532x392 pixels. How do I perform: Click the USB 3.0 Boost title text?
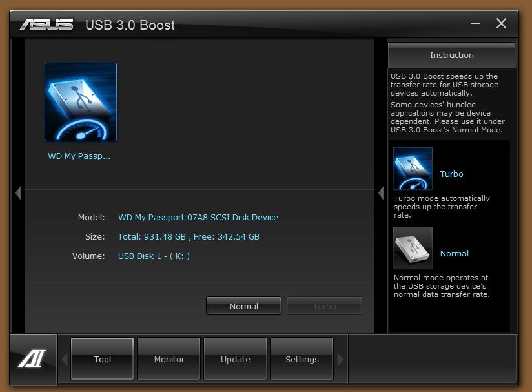[x=130, y=25]
